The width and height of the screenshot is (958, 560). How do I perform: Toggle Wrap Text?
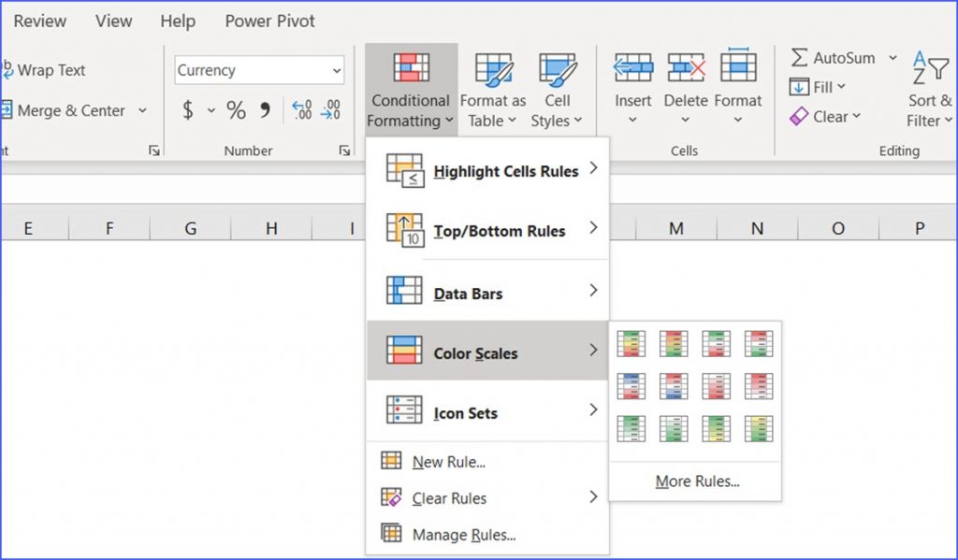[x=47, y=70]
